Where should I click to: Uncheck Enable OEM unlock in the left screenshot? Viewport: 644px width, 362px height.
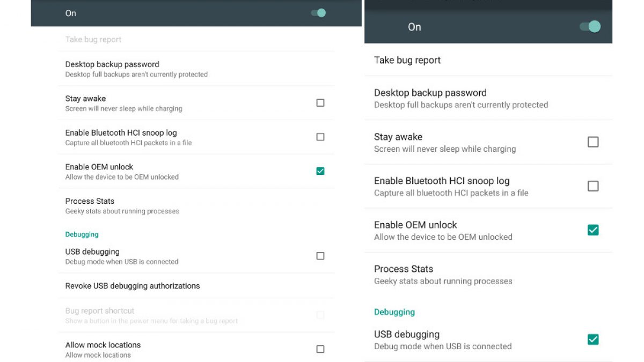320,171
